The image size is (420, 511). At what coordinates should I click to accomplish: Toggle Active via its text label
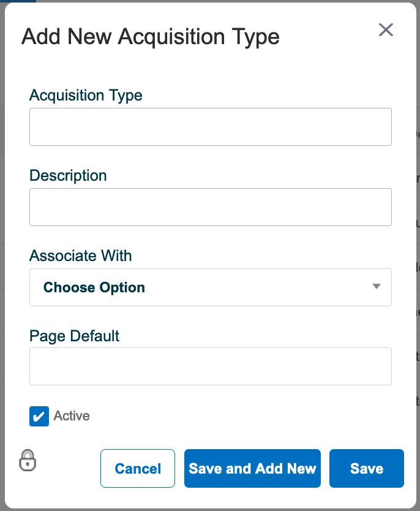click(72, 416)
